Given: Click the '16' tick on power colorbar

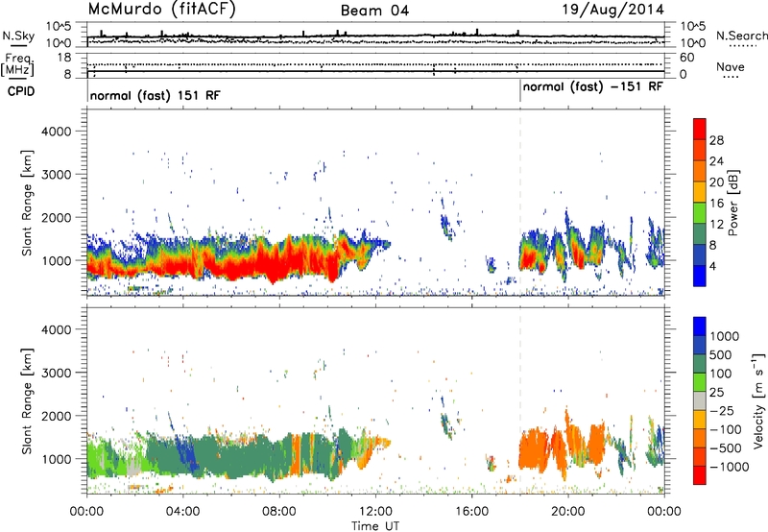Looking at the screenshot, I should [x=716, y=204].
